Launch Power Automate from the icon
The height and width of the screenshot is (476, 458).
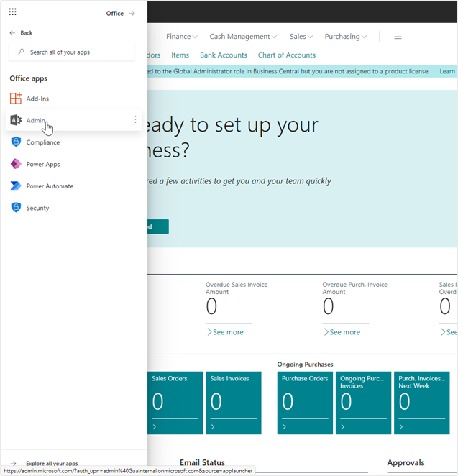(16, 186)
